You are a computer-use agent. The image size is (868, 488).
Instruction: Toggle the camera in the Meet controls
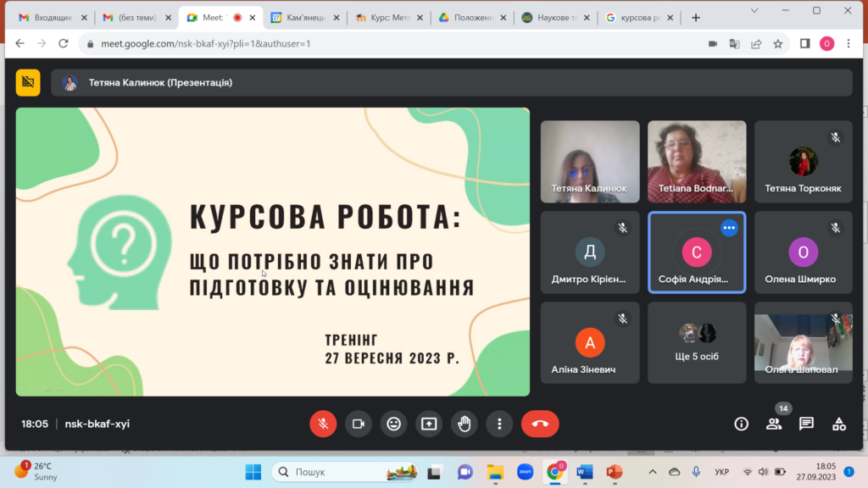click(x=358, y=424)
